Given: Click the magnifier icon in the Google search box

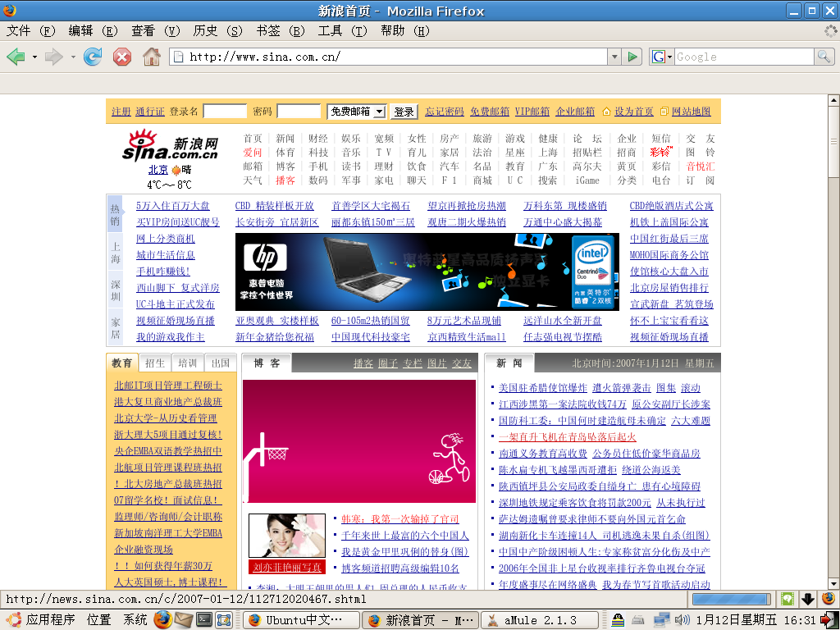Looking at the screenshot, I should (824, 57).
